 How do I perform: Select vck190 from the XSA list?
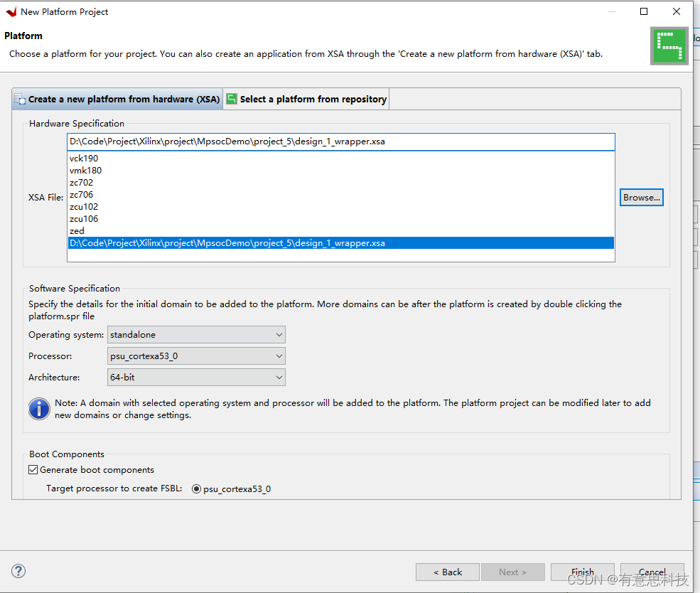pyautogui.click(x=340, y=158)
